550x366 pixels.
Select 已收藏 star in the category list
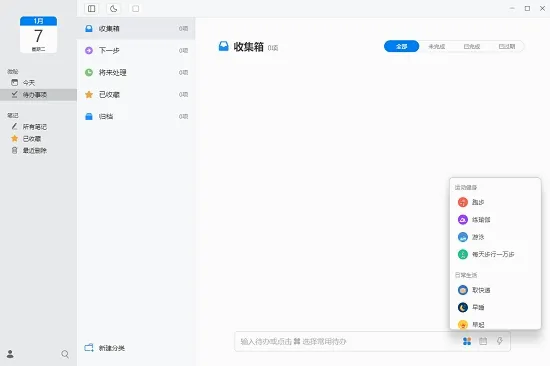[136, 95]
